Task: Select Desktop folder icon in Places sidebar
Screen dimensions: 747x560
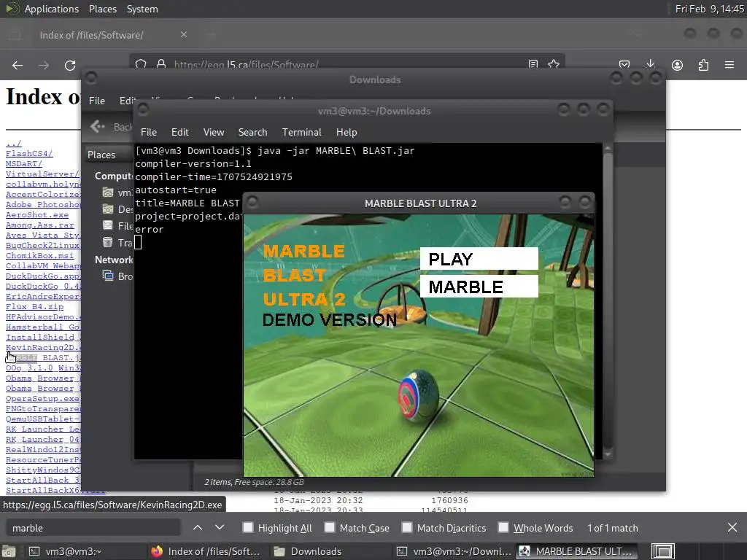Action: click(x=108, y=209)
